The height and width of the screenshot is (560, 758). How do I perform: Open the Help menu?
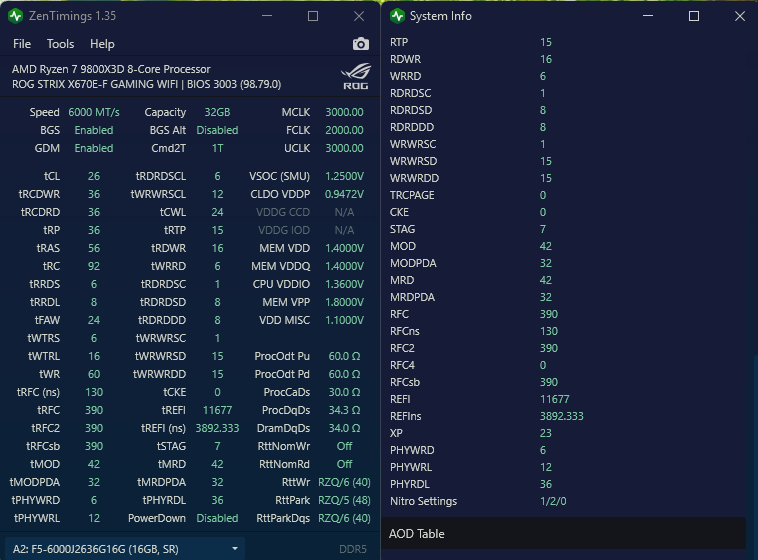pyautogui.click(x=102, y=44)
